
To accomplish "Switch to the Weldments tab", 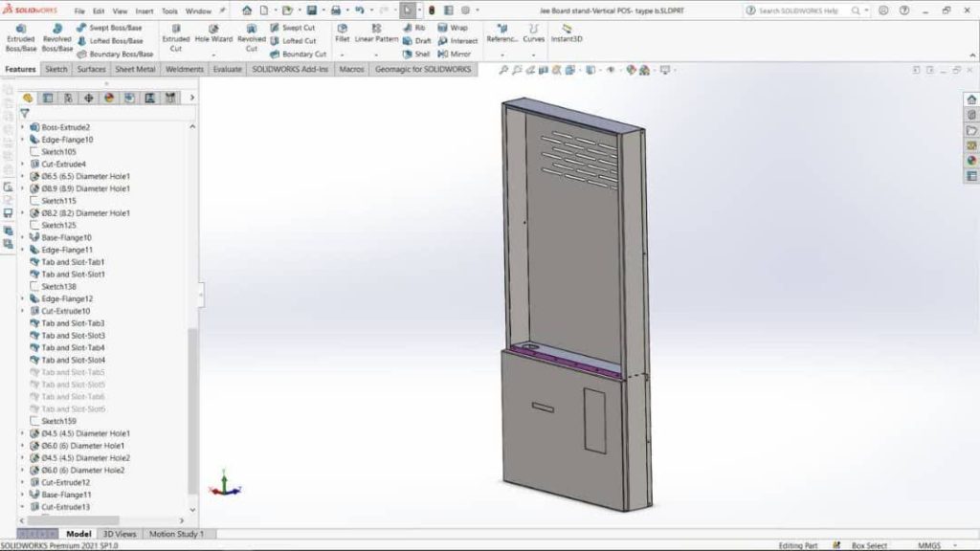I will coord(185,69).
